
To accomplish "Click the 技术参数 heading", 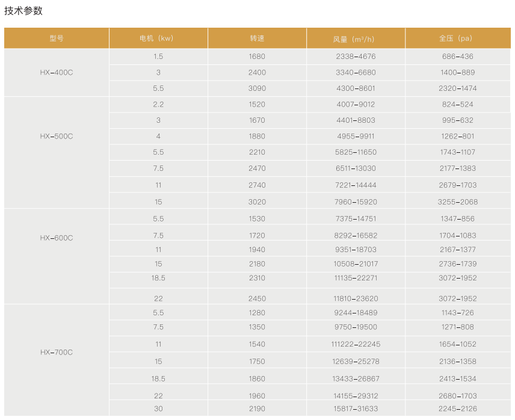I will coord(23,11).
